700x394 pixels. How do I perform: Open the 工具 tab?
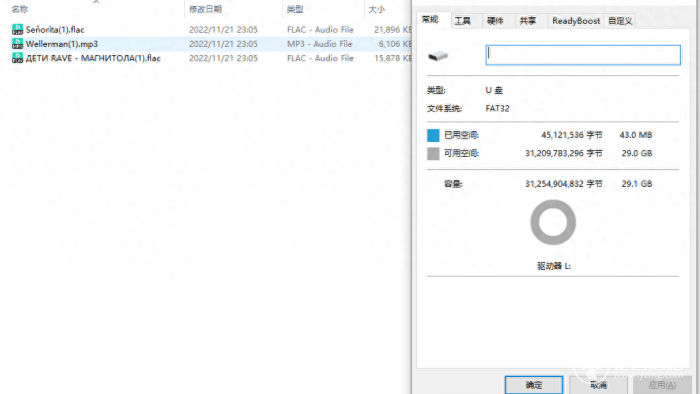pos(462,21)
